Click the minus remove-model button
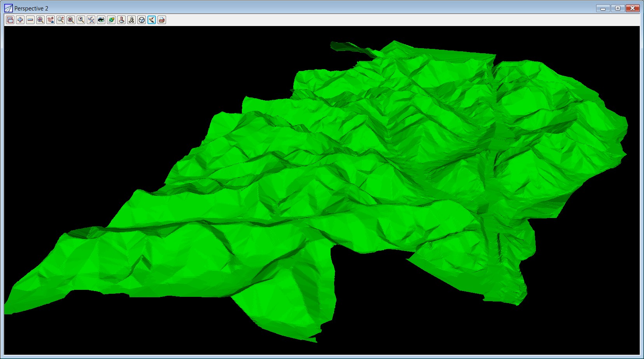Image resolution: width=644 pixels, height=359 pixels. (x=30, y=20)
